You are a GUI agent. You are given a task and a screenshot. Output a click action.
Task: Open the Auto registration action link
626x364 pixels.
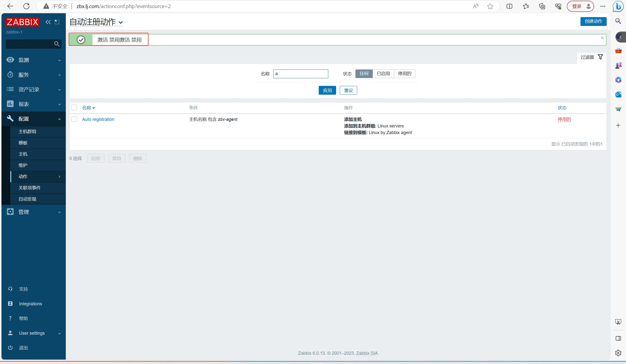[x=98, y=119]
